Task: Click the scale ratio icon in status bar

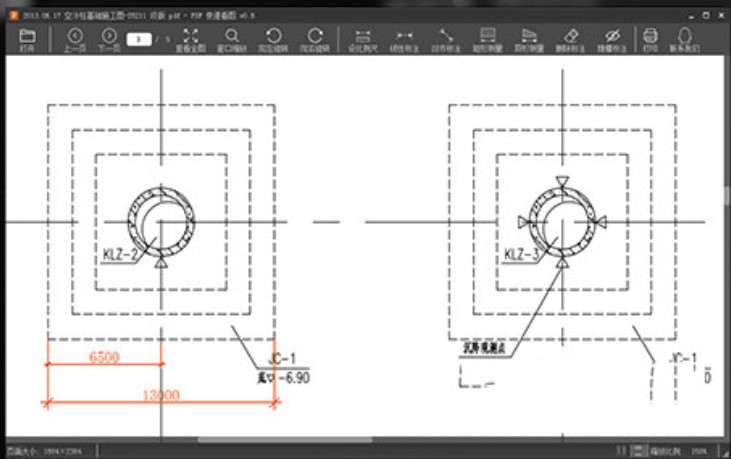Action: point(639,451)
